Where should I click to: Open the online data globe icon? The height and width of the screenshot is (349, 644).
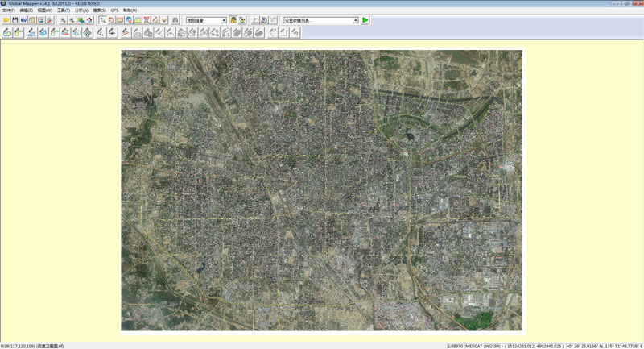pyautogui.click(x=23, y=20)
